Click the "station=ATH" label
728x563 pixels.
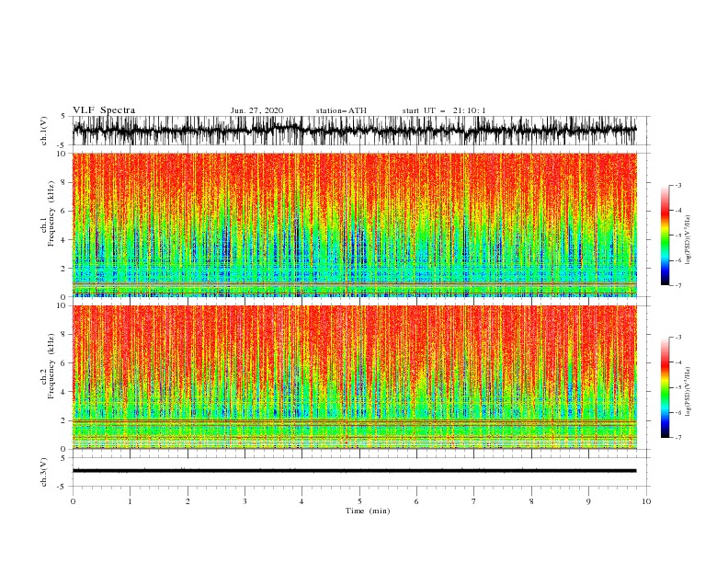pos(341,110)
